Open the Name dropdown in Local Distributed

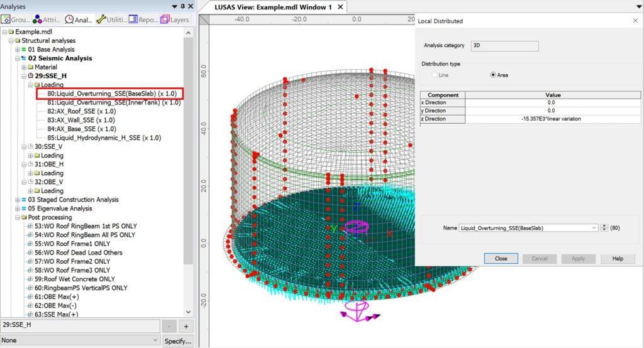click(594, 227)
